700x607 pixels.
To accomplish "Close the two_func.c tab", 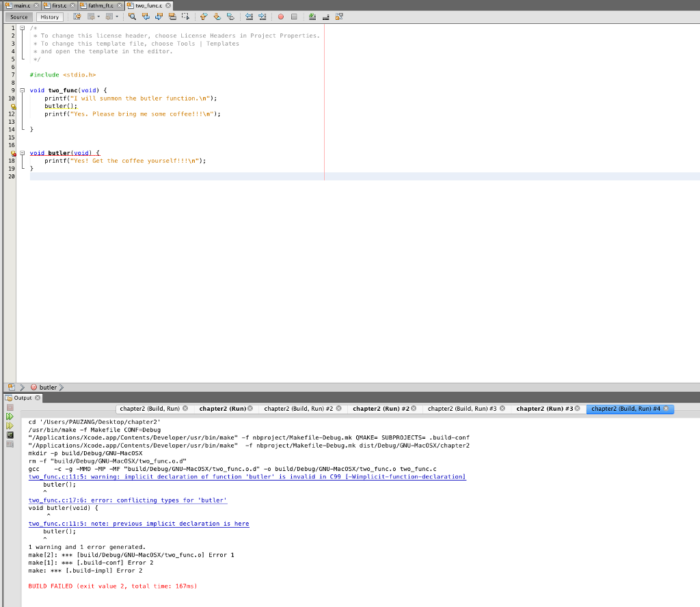I will [x=168, y=5].
